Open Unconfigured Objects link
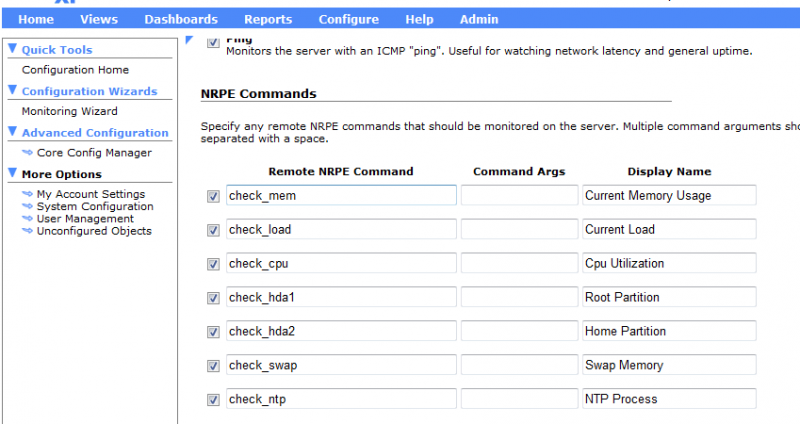Image resolution: width=800 pixels, height=424 pixels. (x=94, y=231)
